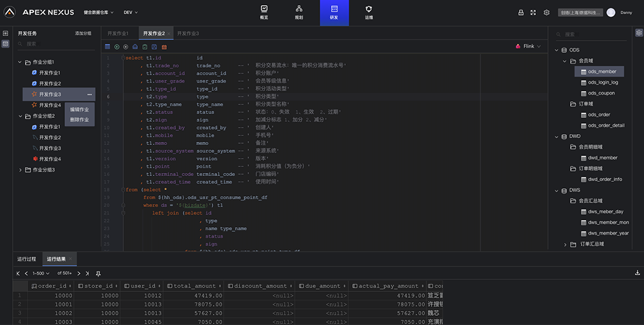Open the Flink engine dropdown

528,46
